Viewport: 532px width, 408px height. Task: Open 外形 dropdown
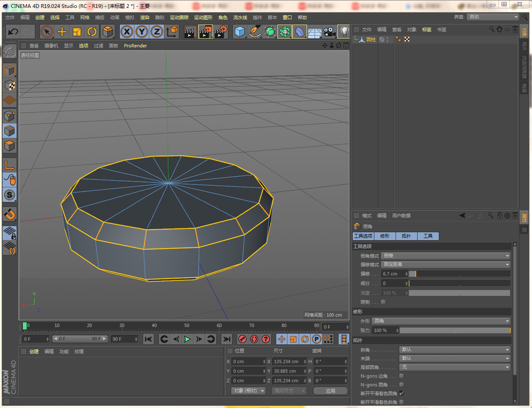[x=441, y=321]
